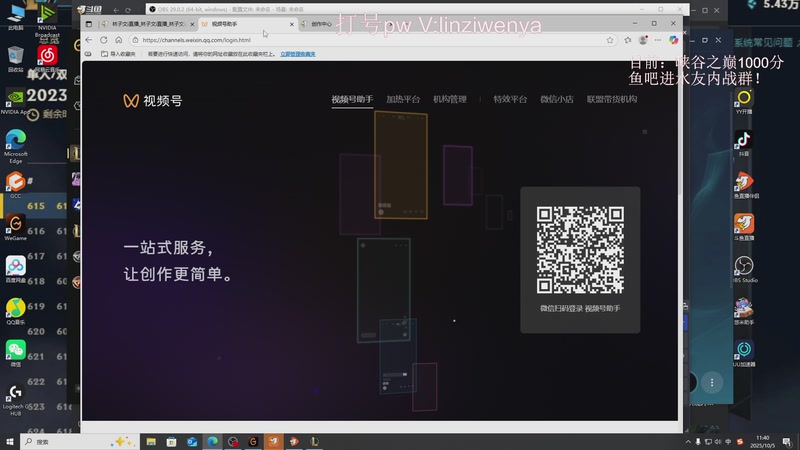
Task: Open QQ音乐 desktop shortcut
Action: point(16,311)
